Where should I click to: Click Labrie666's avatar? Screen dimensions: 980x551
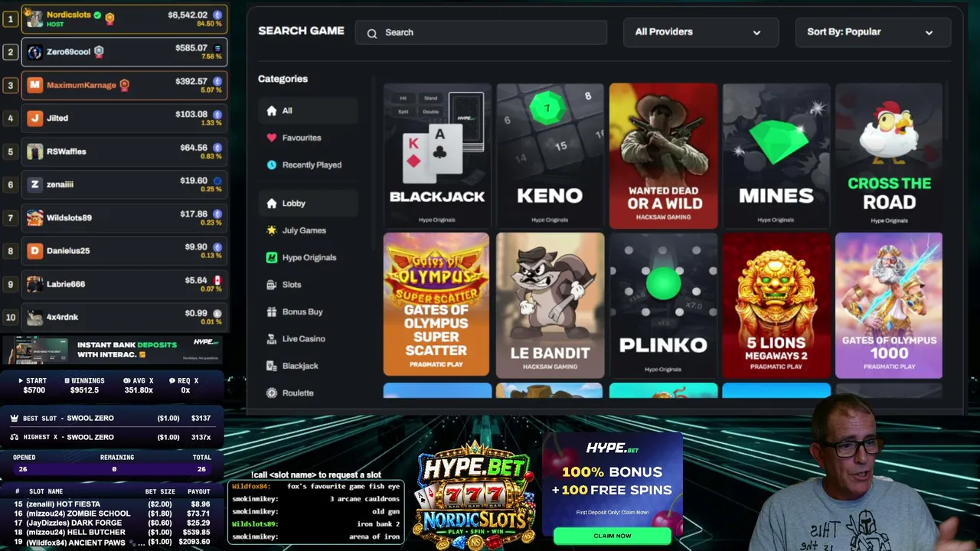[x=34, y=284]
